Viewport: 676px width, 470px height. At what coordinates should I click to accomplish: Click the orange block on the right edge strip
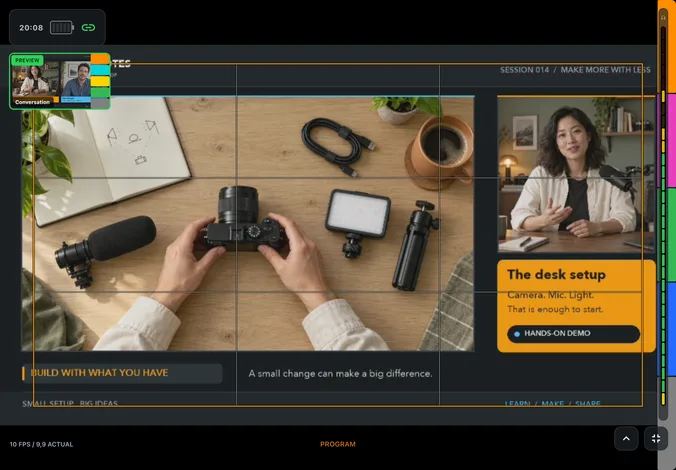(672, 47)
